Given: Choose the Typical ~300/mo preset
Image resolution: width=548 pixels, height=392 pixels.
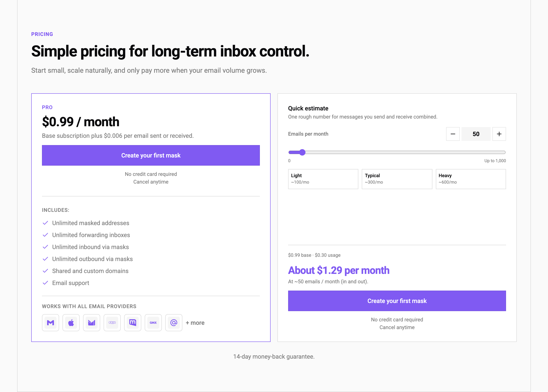Looking at the screenshot, I should (x=397, y=179).
